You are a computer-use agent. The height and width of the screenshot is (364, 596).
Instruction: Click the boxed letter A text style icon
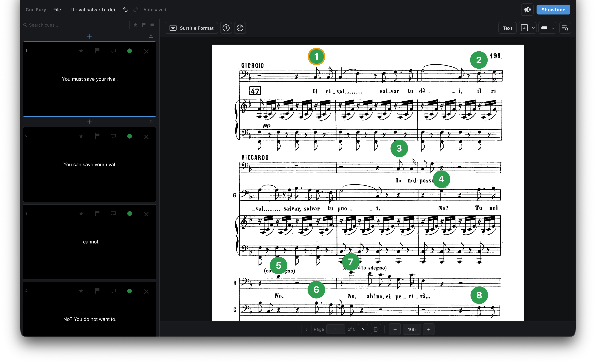point(524,28)
